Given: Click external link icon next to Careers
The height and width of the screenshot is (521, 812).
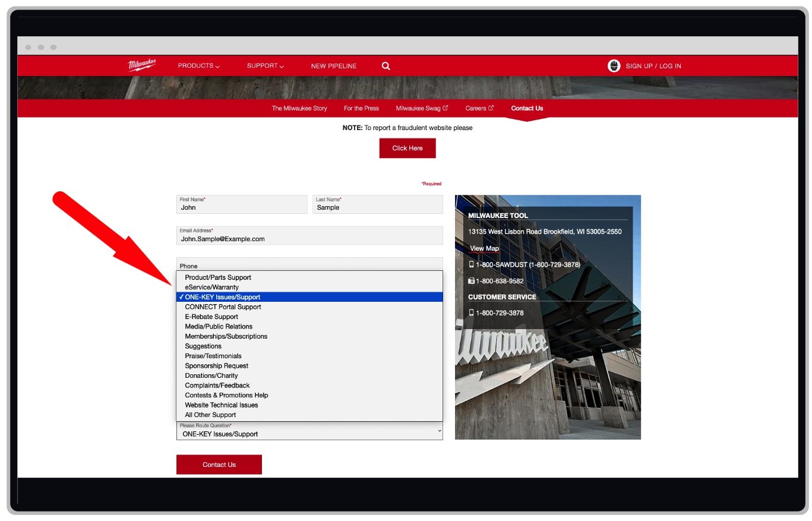Looking at the screenshot, I should (x=491, y=108).
